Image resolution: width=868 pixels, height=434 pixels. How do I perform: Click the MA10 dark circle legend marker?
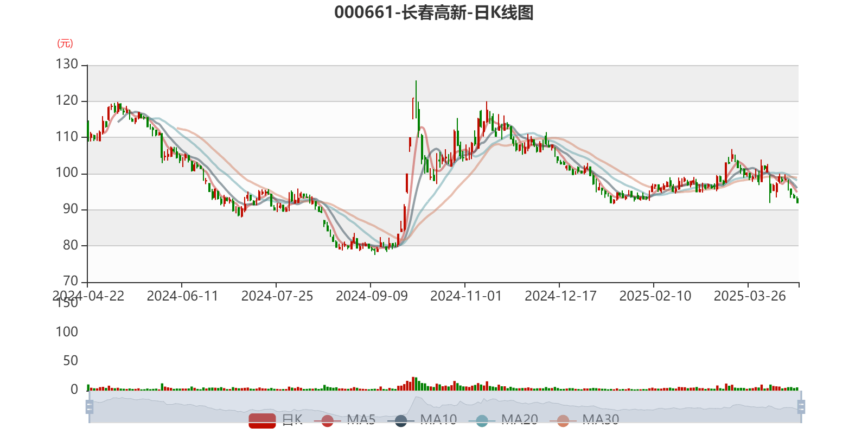coord(401,420)
